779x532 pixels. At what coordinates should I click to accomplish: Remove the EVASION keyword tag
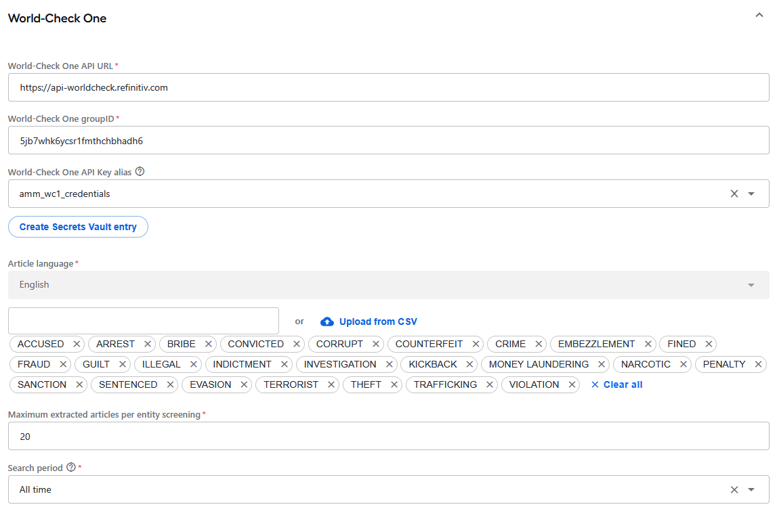point(244,384)
